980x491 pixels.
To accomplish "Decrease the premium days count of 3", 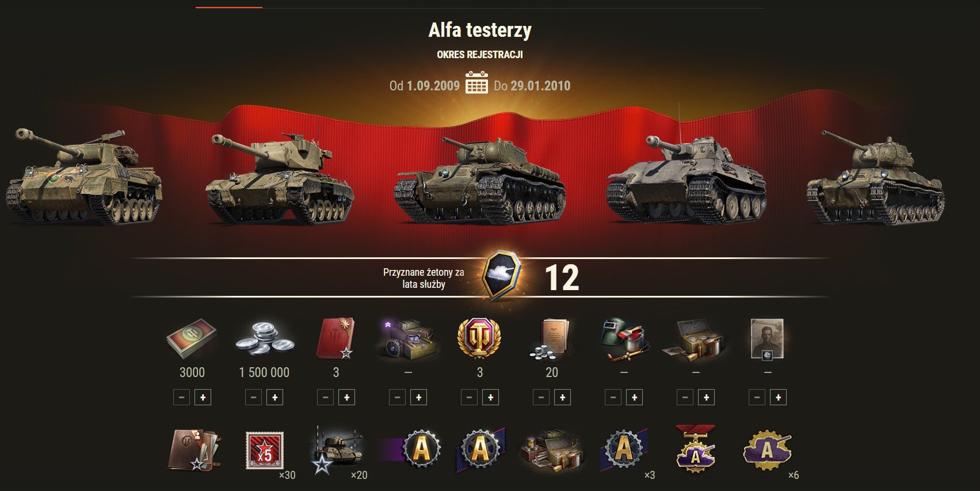I will (x=469, y=397).
